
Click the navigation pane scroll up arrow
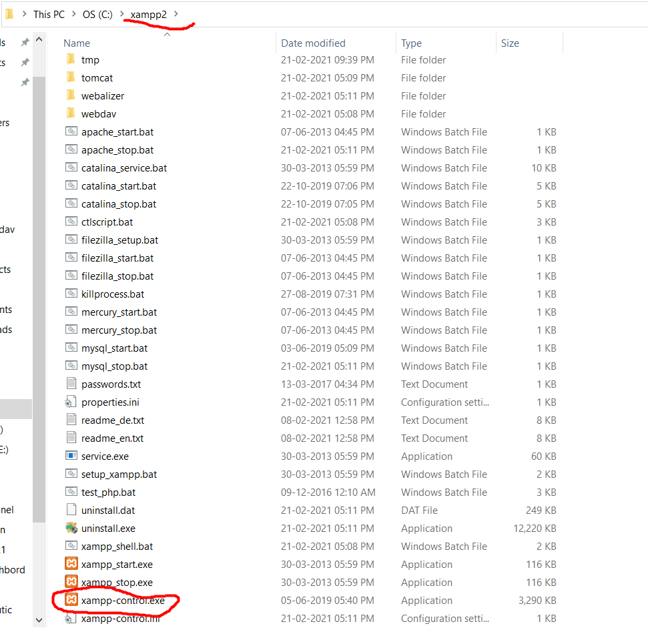(39, 39)
